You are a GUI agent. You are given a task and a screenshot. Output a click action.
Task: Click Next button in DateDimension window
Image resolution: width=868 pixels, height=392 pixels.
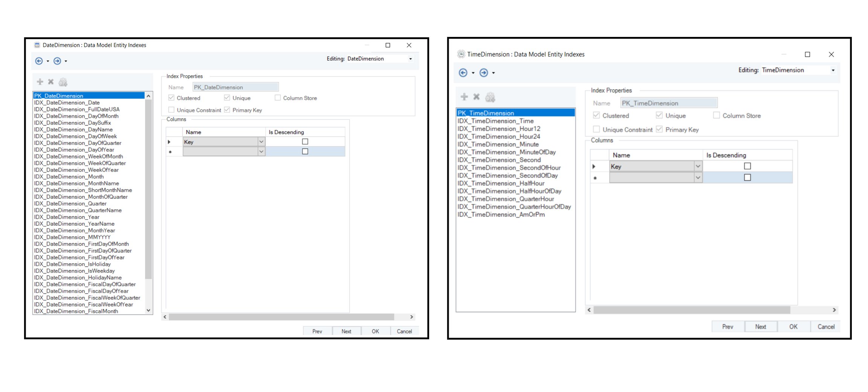(346, 331)
